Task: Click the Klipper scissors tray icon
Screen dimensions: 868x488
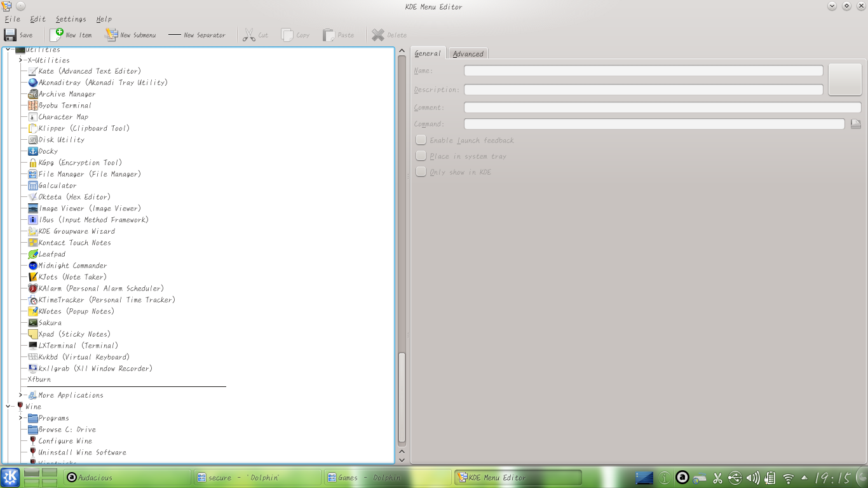Action: [717, 478]
